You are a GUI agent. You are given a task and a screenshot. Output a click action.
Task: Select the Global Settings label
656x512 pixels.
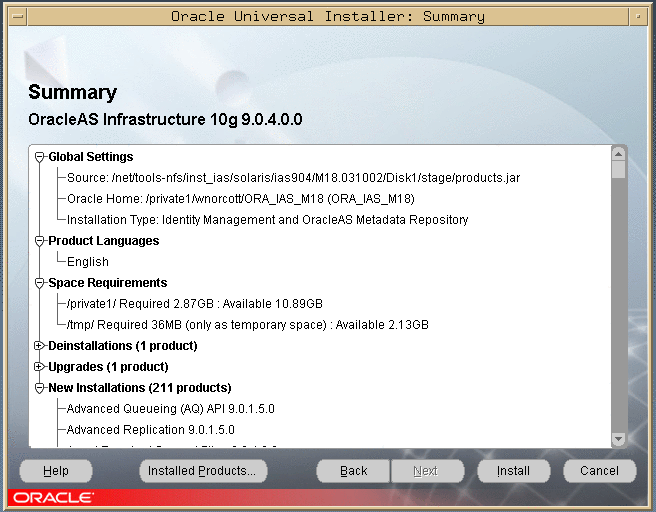click(91, 157)
